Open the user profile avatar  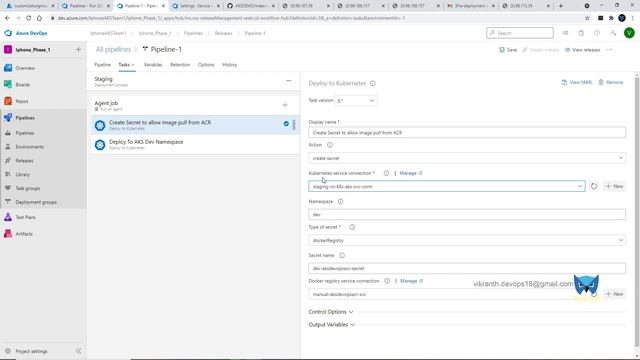(629, 33)
